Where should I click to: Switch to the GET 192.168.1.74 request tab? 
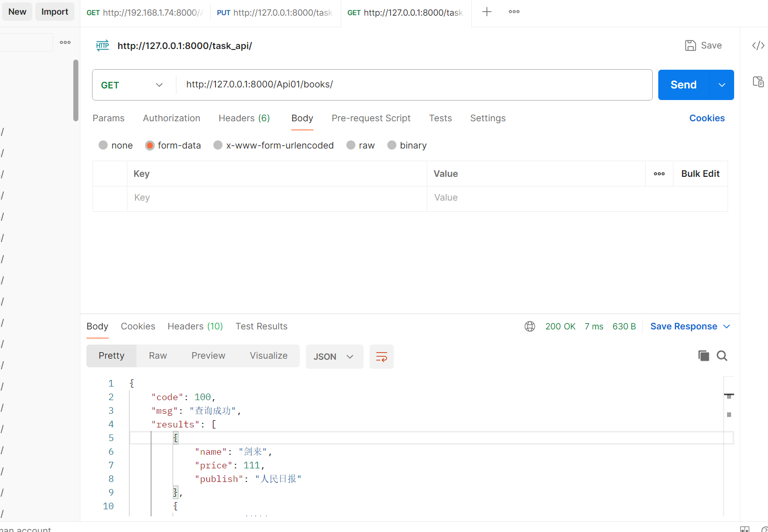[x=145, y=13]
